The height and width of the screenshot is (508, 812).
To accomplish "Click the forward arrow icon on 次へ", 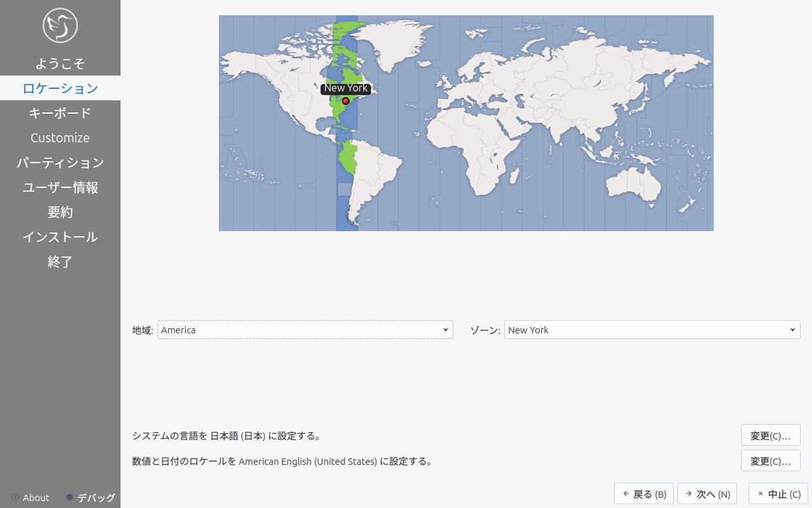I will (x=688, y=493).
